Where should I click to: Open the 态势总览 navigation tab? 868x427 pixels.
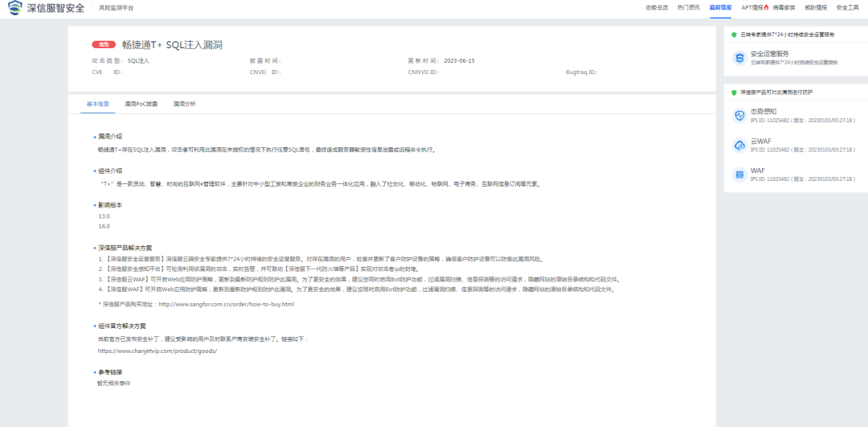[657, 8]
